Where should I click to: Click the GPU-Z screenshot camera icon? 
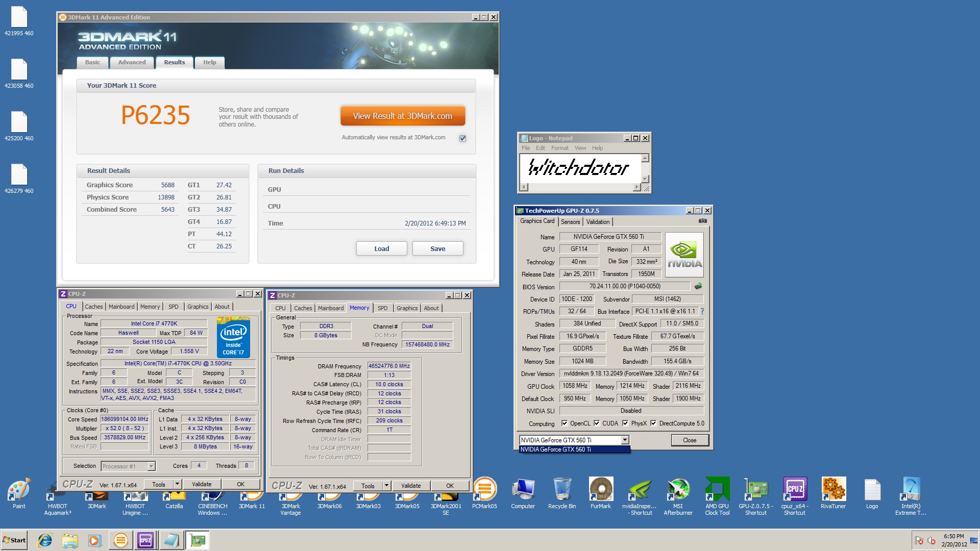[703, 221]
